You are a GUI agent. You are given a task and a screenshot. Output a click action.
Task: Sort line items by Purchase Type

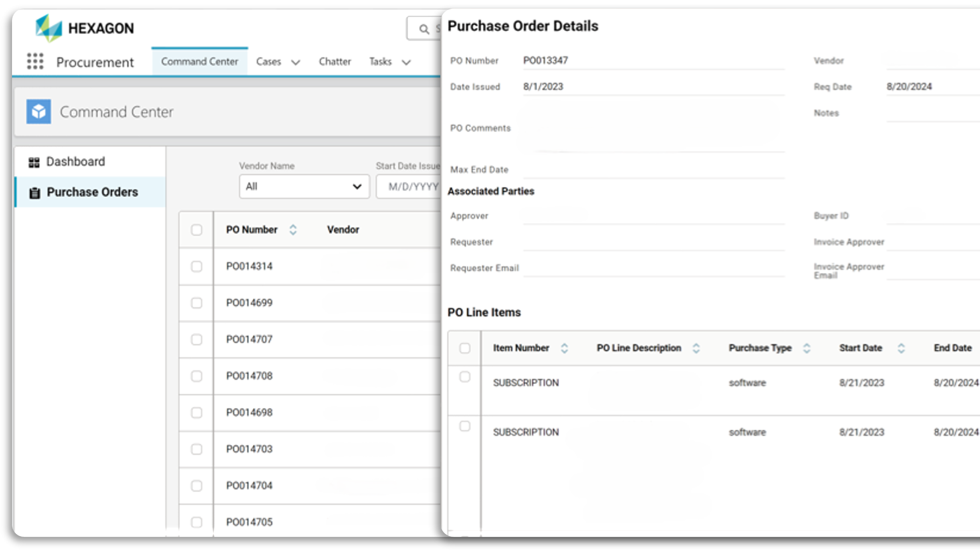[807, 348]
